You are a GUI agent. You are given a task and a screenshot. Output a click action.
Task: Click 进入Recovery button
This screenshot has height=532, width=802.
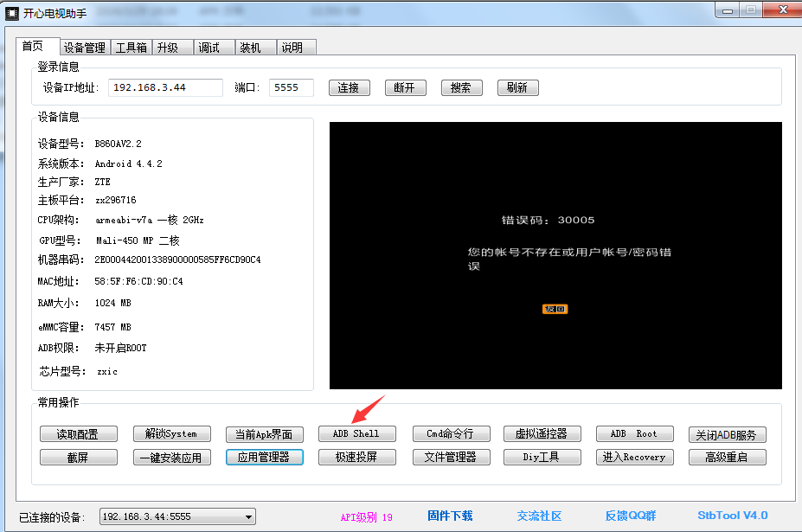(x=634, y=457)
